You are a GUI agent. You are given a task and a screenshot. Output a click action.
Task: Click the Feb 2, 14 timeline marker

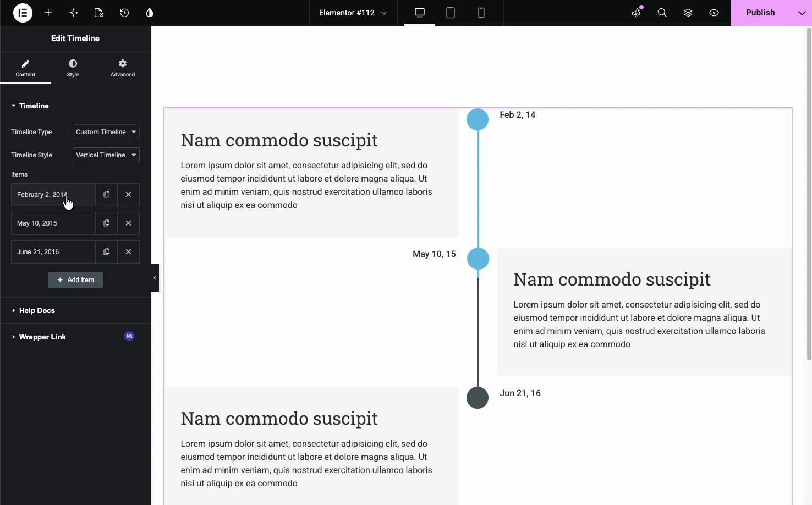[478, 119]
